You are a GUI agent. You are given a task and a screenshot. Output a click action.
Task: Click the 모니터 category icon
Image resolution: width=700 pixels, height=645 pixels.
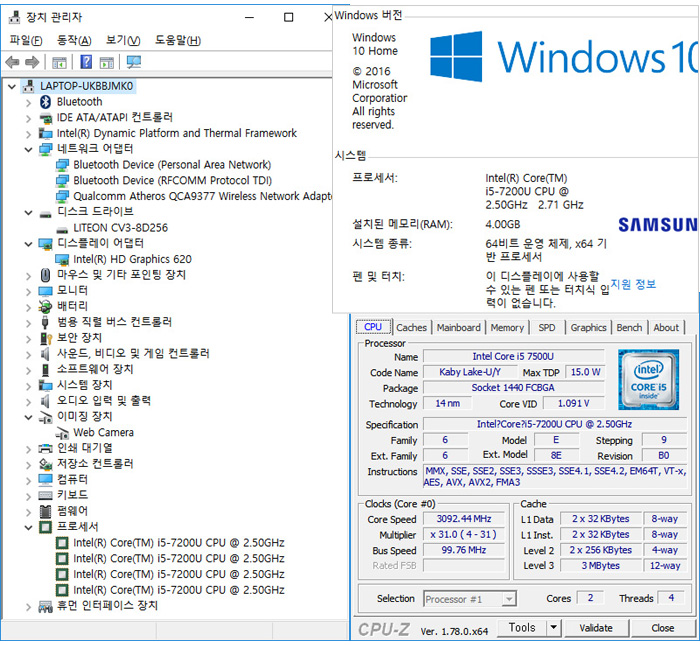46,291
